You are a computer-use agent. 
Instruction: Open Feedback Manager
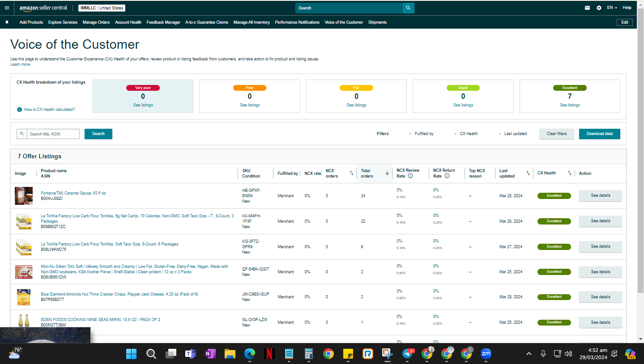[x=163, y=22]
